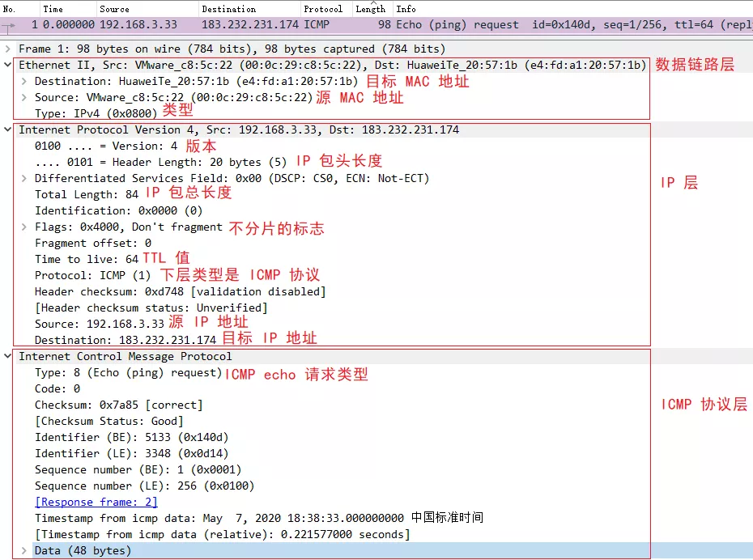This screenshot has width=753, height=560.
Task: Click the related-packet arrow marker beside packet 1
Action: 8,26
